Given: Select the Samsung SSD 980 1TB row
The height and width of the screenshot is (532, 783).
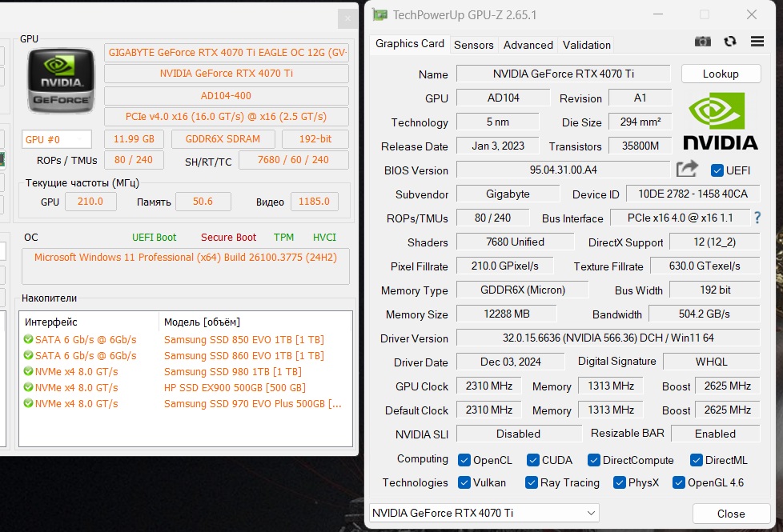Looking at the screenshot, I should (x=186, y=371).
